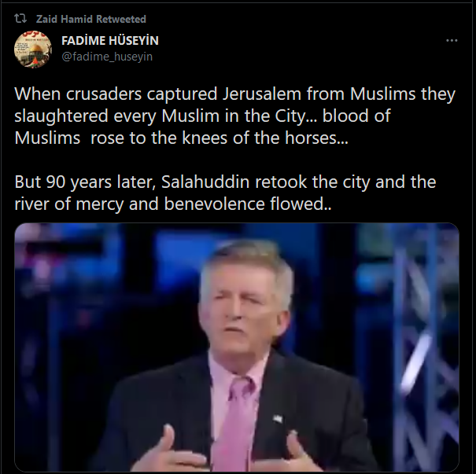Click the speaker's gesturing hands in video

(231, 449)
